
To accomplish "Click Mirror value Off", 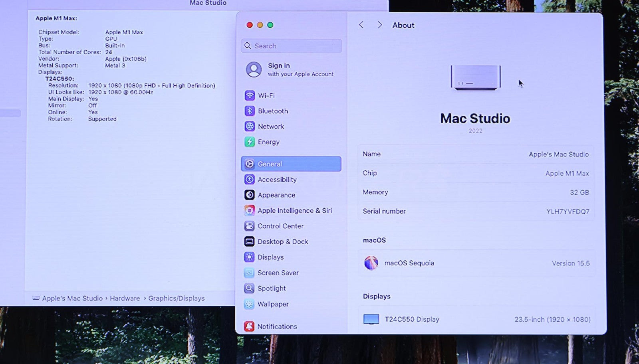I will pyautogui.click(x=92, y=105).
